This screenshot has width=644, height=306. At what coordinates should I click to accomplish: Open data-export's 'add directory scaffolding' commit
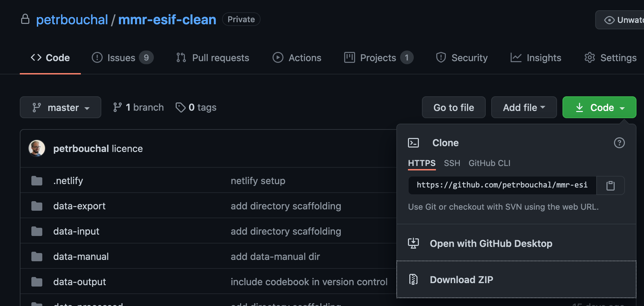click(x=286, y=206)
